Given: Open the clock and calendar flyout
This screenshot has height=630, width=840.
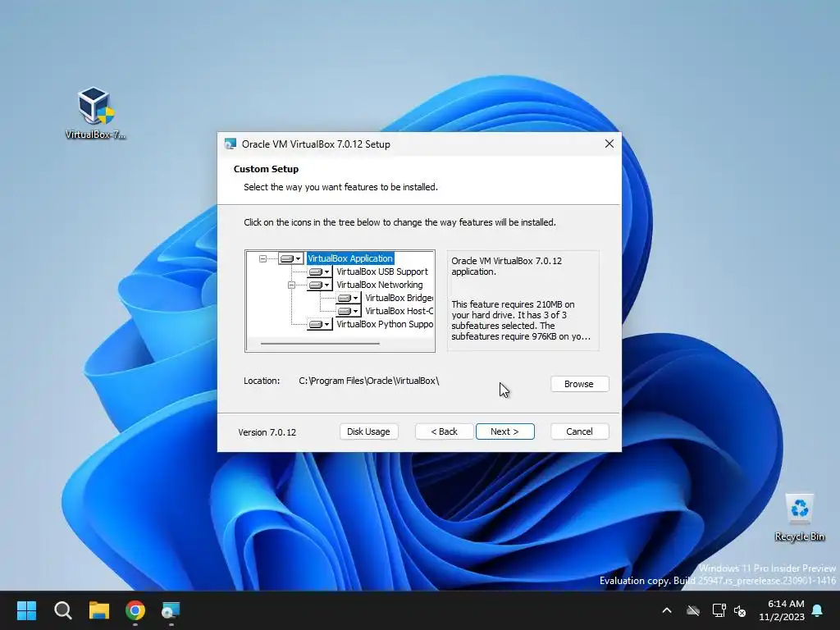Looking at the screenshot, I should pos(782,610).
